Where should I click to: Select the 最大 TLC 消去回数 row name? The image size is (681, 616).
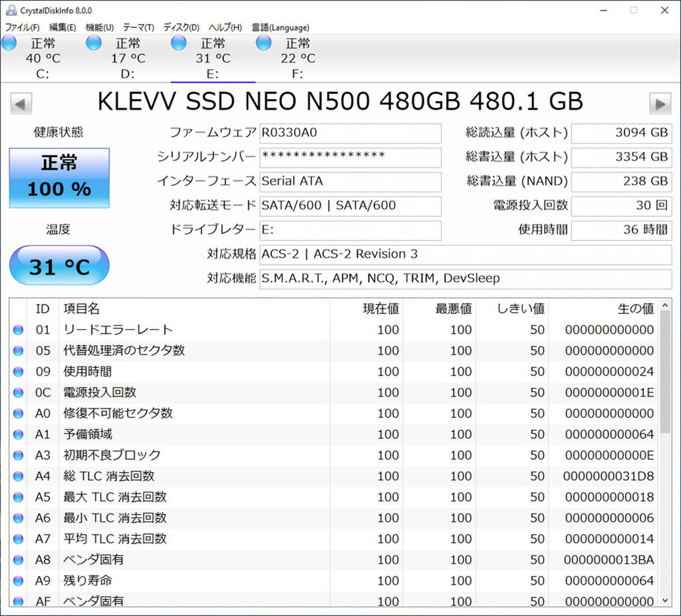coord(115,497)
